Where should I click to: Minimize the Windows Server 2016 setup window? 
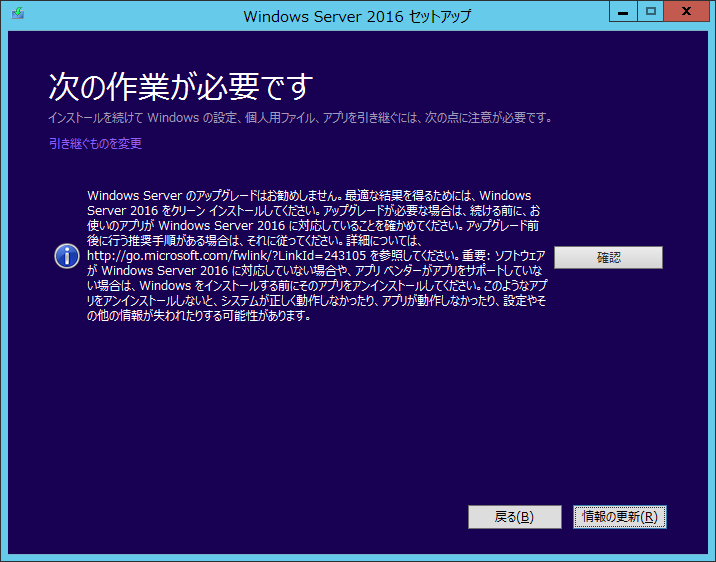click(x=623, y=12)
